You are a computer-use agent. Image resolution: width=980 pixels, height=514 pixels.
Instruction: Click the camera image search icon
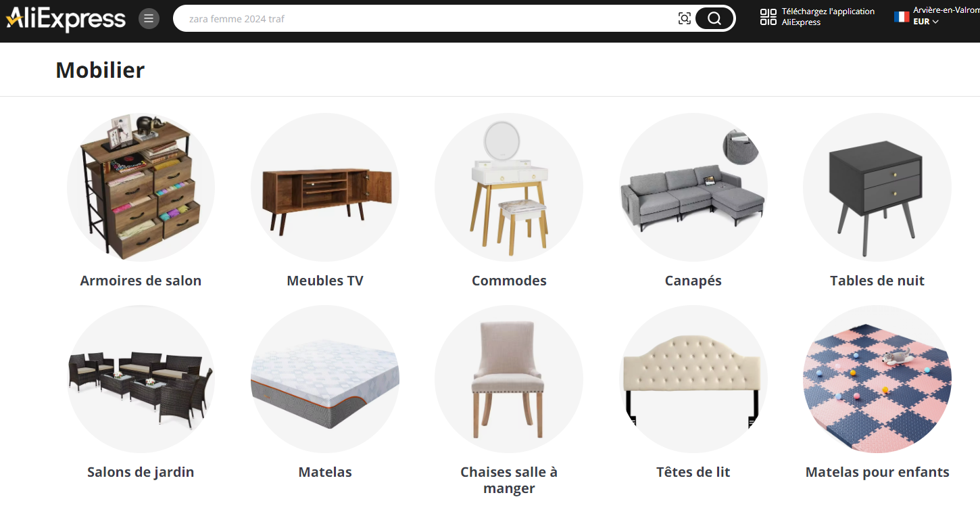click(685, 18)
